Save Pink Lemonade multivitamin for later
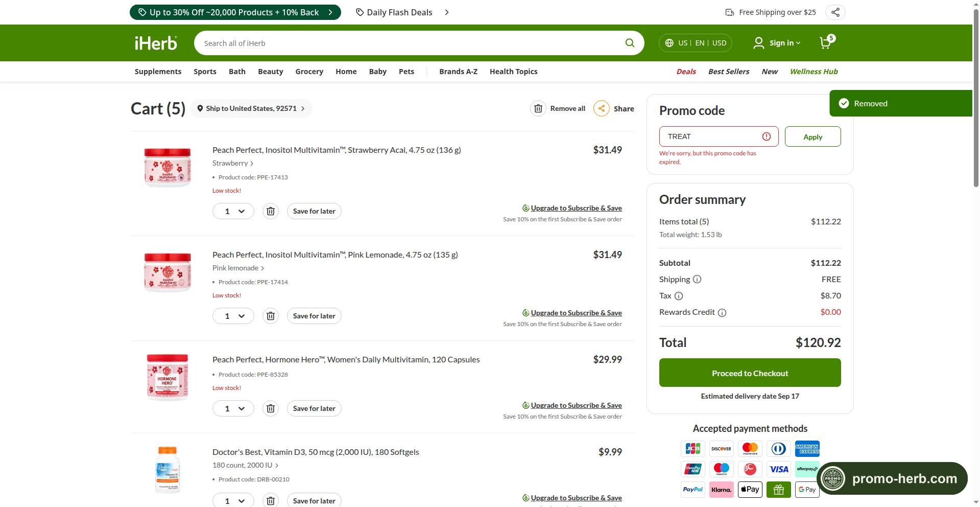Screen dimensions: 980x507 tap(314, 316)
